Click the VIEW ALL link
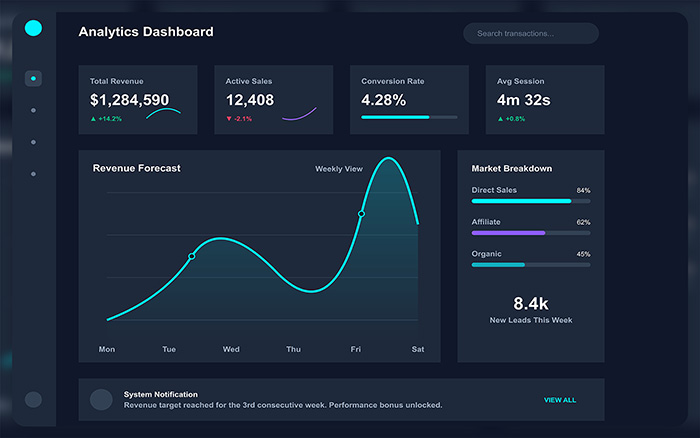This screenshot has height=438, width=700. point(560,400)
